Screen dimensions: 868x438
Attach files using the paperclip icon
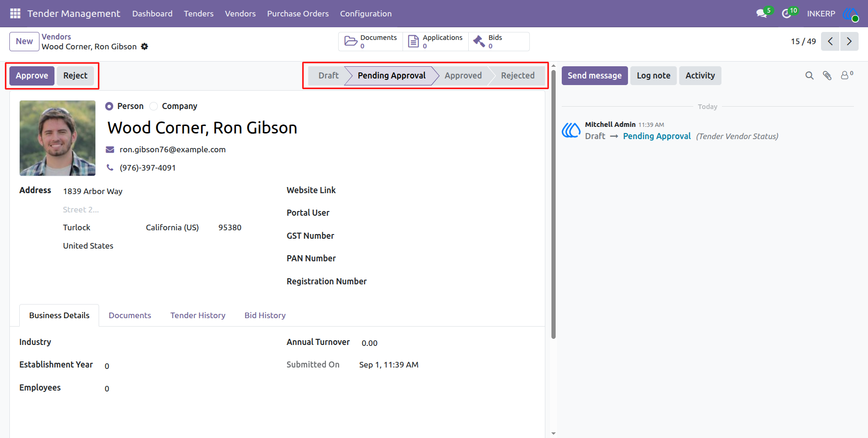[x=827, y=76]
